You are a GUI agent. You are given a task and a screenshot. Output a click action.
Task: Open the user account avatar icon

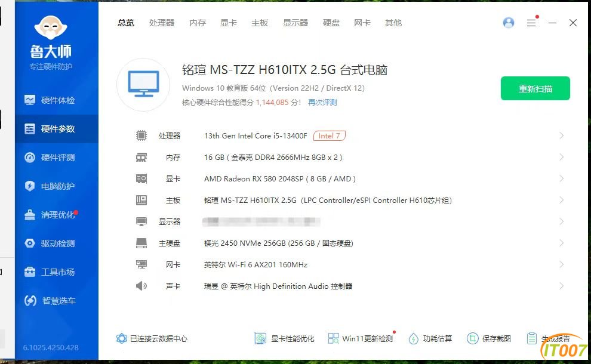pyautogui.click(x=509, y=23)
